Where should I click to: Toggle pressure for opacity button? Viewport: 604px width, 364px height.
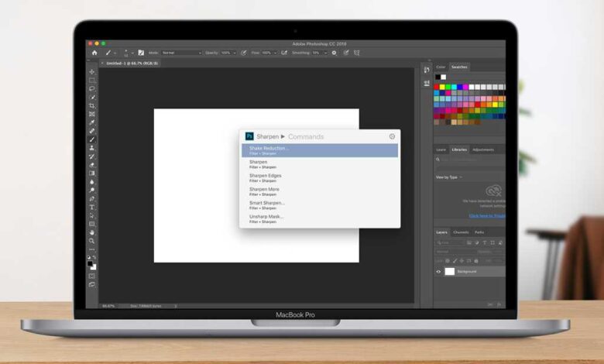tap(243, 53)
